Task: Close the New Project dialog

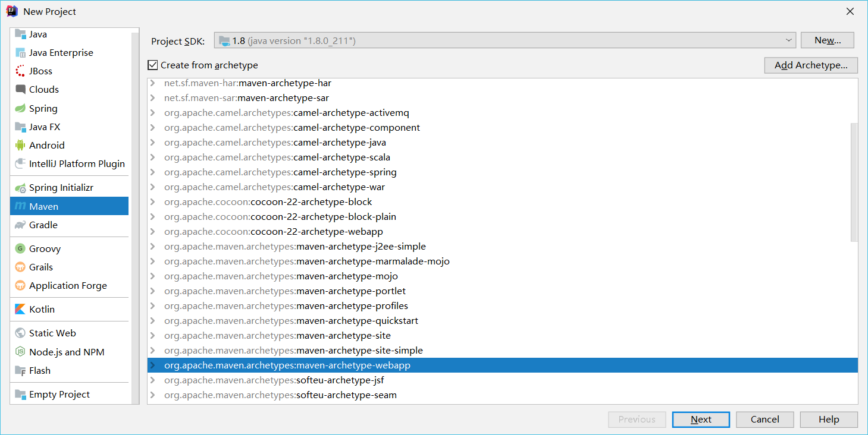Action: [850, 11]
